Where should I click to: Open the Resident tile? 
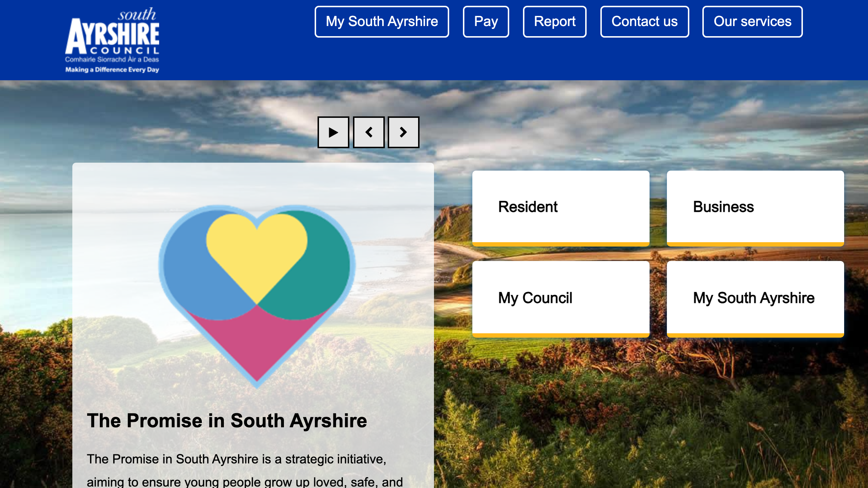(561, 209)
